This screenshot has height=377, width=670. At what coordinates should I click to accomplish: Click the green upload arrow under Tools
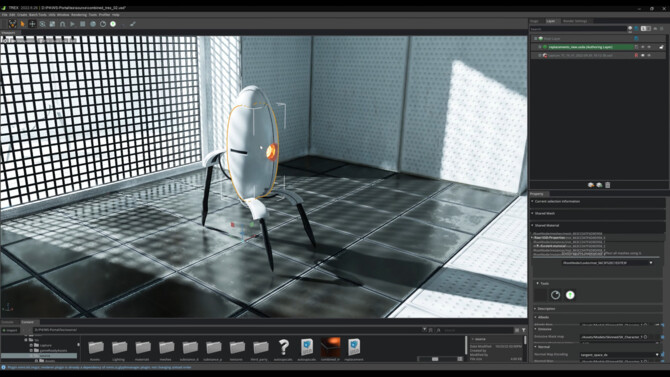click(x=570, y=295)
